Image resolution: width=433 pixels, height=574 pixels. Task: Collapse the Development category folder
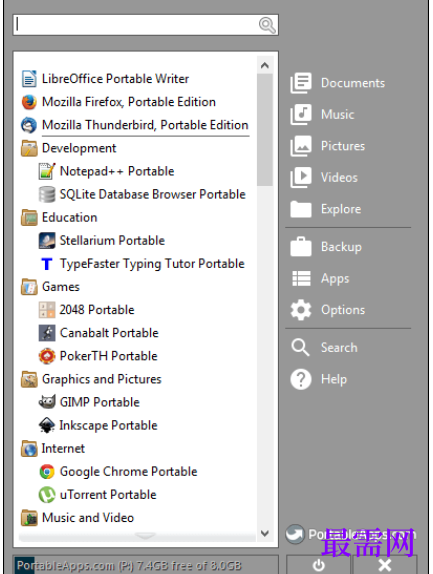(x=29, y=148)
